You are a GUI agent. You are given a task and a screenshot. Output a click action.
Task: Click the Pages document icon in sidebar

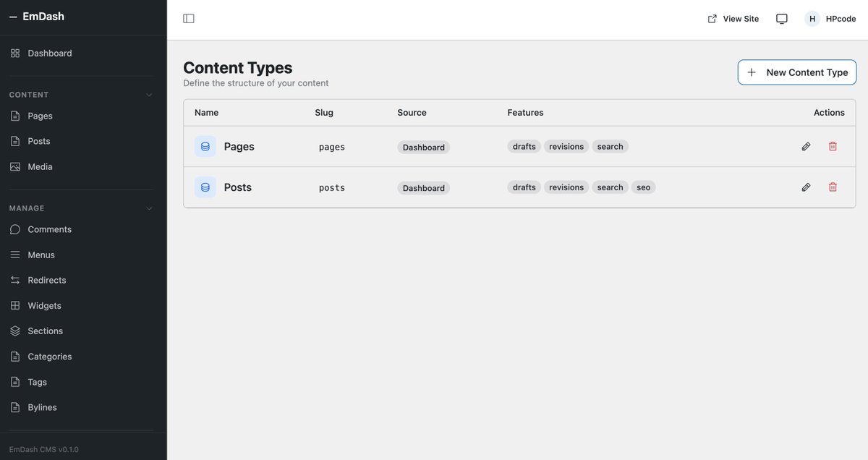(x=15, y=116)
